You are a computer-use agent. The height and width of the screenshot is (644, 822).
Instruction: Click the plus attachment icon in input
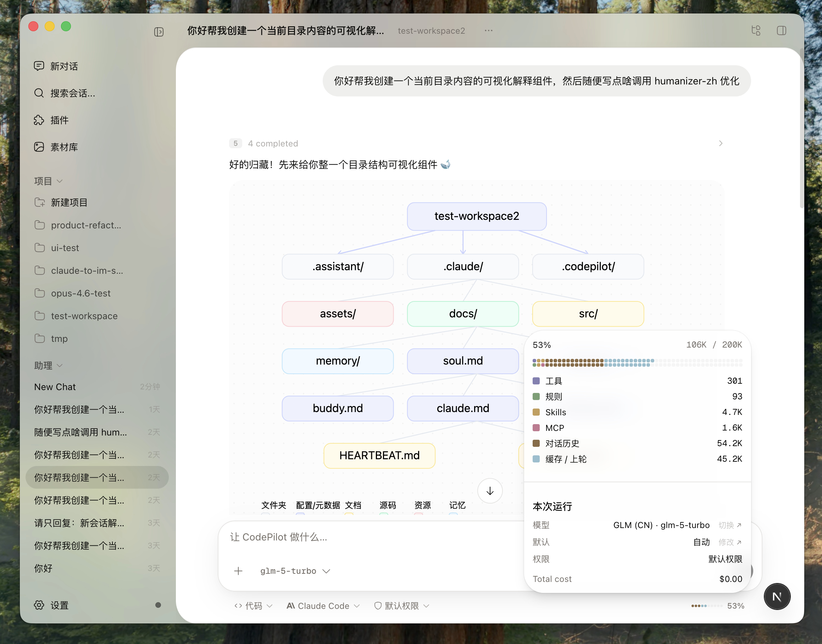[x=238, y=571]
